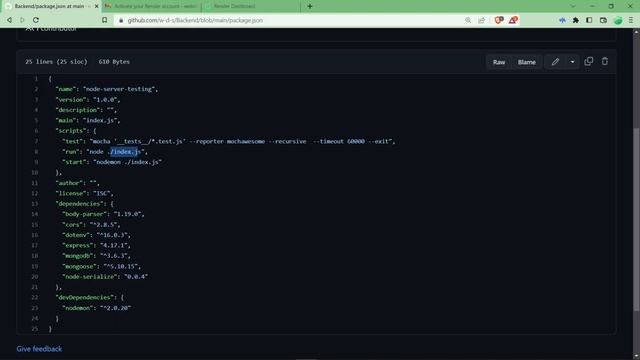The height and width of the screenshot is (360, 640).
Task: Open the Raw view of package.json
Action: [x=499, y=62]
